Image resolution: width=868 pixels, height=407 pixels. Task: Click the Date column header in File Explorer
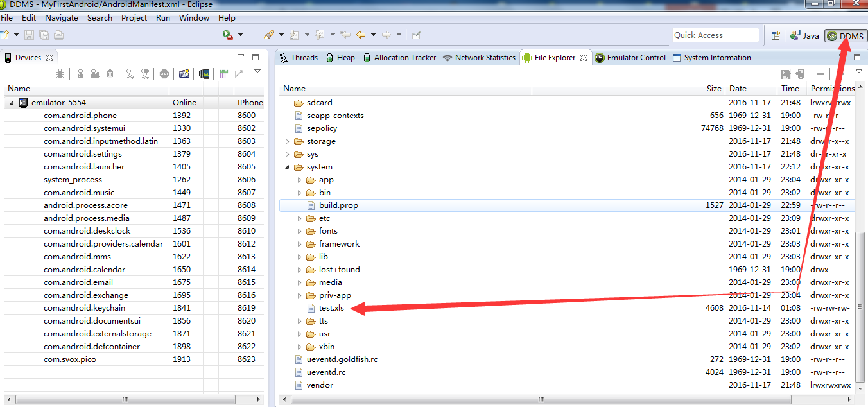click(738, 89)
